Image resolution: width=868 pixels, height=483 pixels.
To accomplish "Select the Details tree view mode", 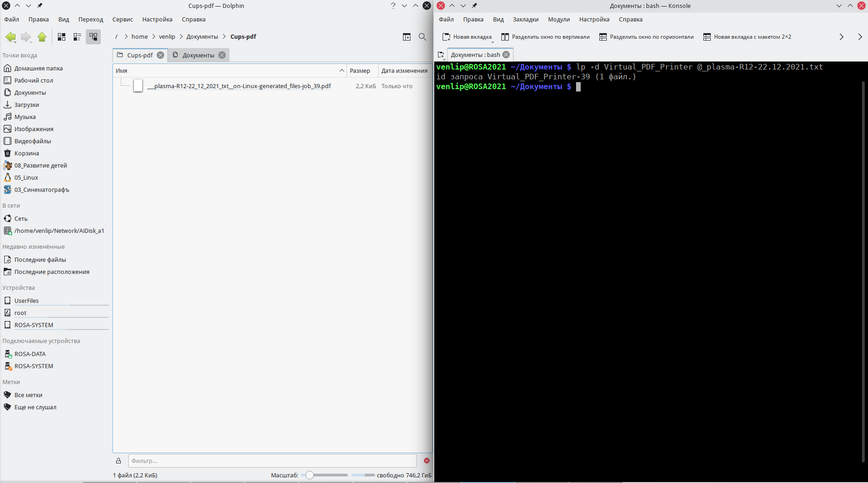I will coord(93,37).
